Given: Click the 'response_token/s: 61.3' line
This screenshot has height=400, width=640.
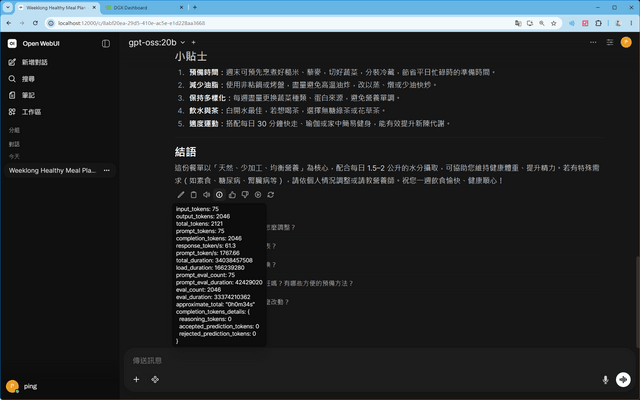Looking at the screenshot, I should pyautogui.click(x=206, y=246).
